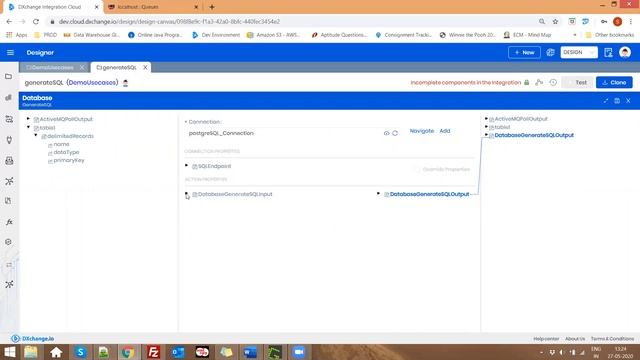
Task: Open Terms & Conditions footer link
Action: [612, 339]
